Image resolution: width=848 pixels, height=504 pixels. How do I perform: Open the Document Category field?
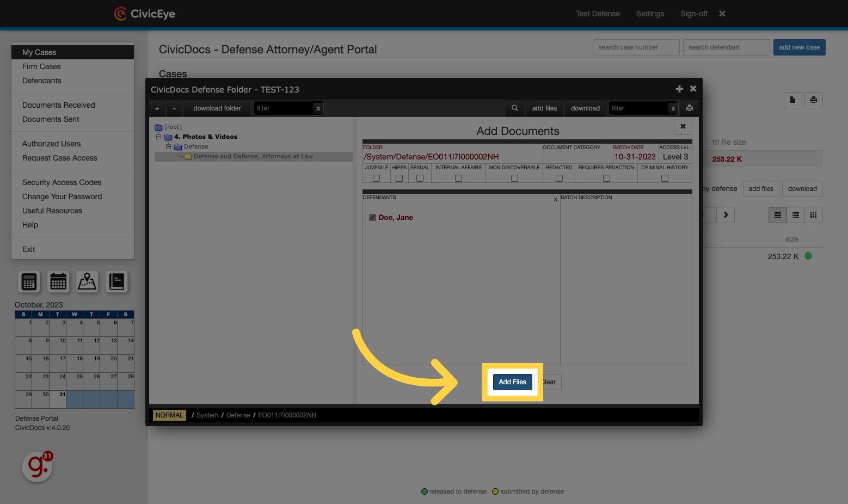pos(577,153)
